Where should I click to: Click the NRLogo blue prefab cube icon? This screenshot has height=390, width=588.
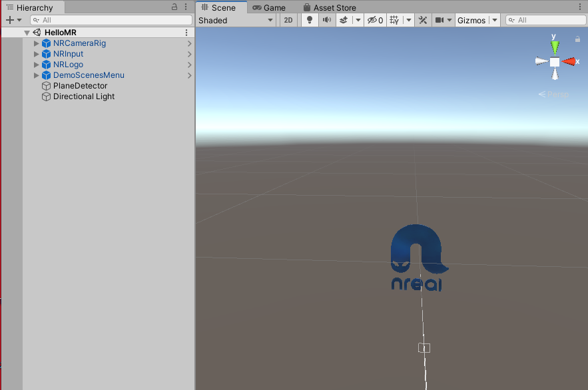(x=46, y=65)
